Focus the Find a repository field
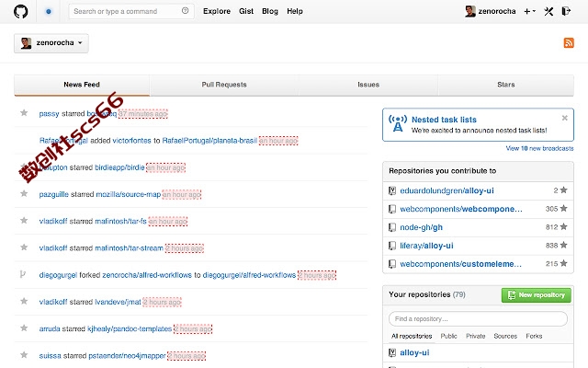 tap(478, 319)
